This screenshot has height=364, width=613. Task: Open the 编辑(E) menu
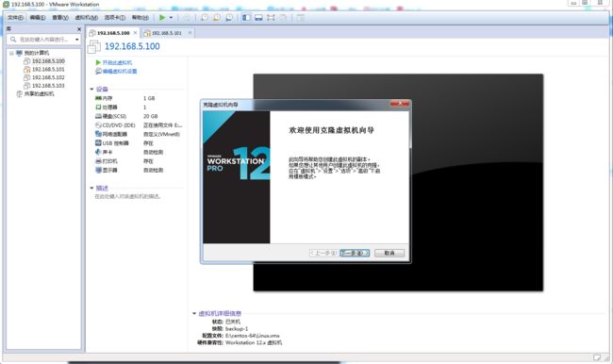38,18
